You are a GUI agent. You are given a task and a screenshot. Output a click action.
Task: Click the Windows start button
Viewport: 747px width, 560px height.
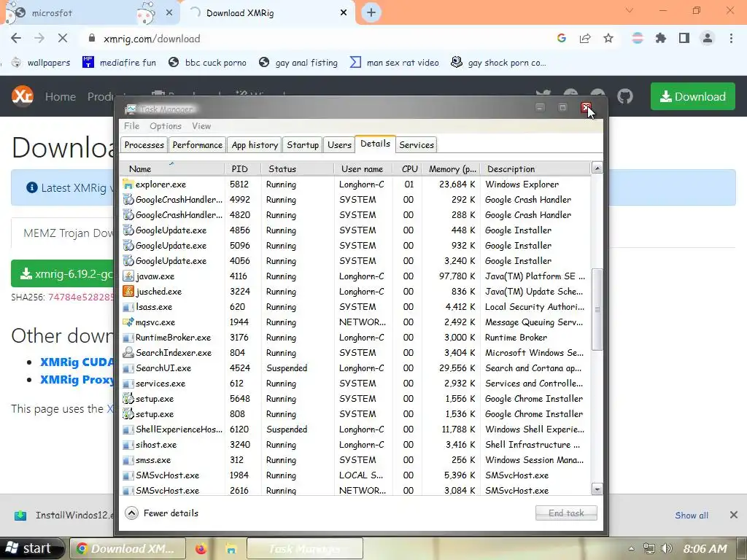coord(32,548)
